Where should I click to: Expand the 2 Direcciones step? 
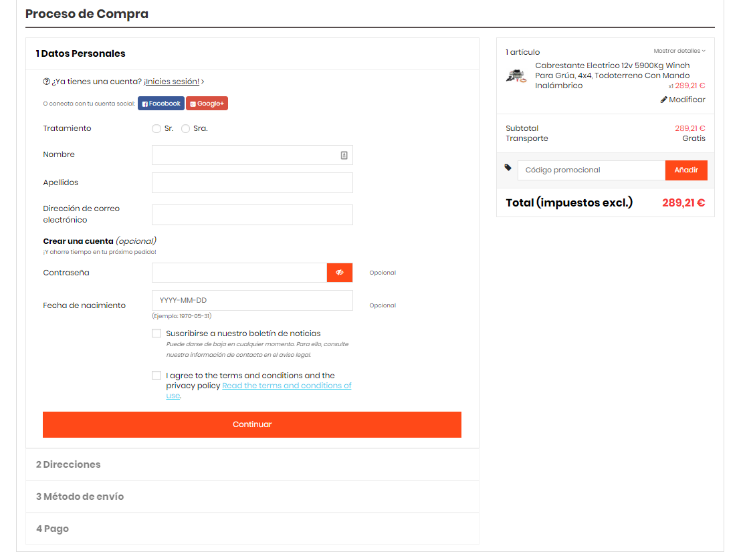click(68, 464)
